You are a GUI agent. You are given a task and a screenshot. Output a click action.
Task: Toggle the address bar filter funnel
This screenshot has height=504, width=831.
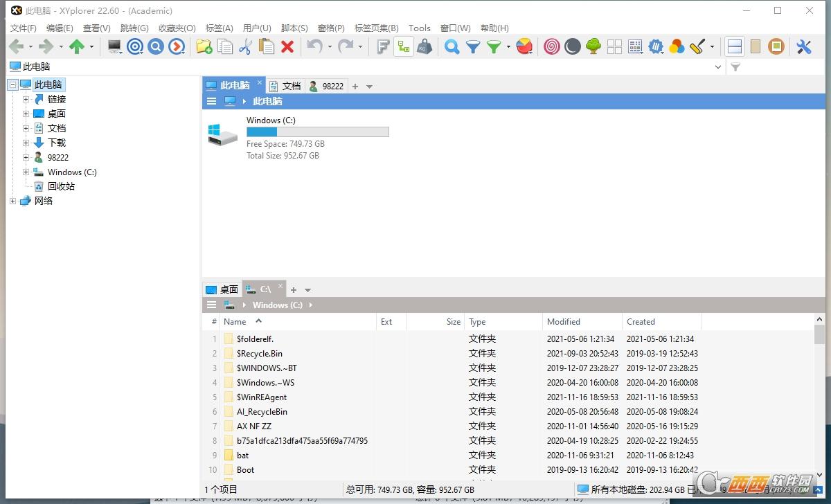[x=735, y=67]
